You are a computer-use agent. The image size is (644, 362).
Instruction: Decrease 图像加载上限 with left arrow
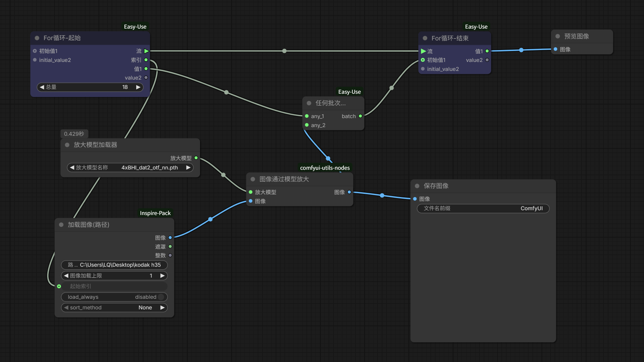pos(66,276)
